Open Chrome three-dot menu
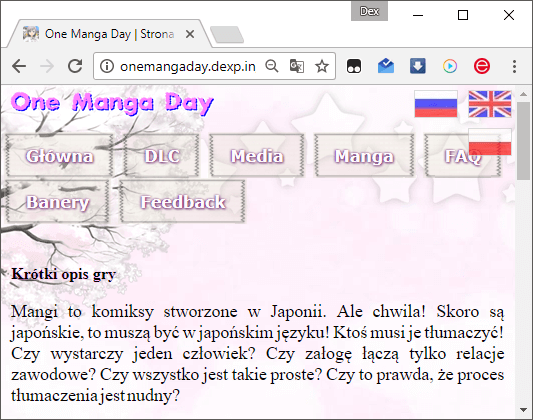This screenshot has height=420, width=533. [514, 66]
